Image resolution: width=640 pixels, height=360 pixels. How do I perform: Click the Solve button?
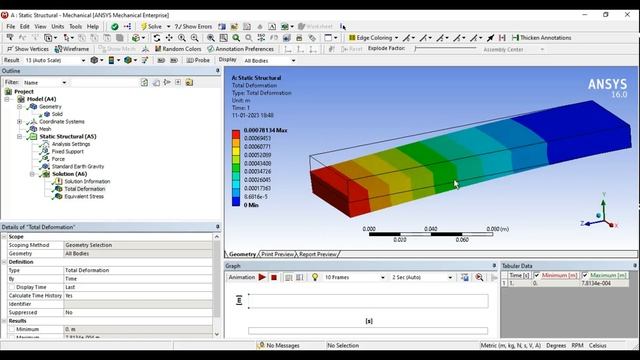(151, 27)
